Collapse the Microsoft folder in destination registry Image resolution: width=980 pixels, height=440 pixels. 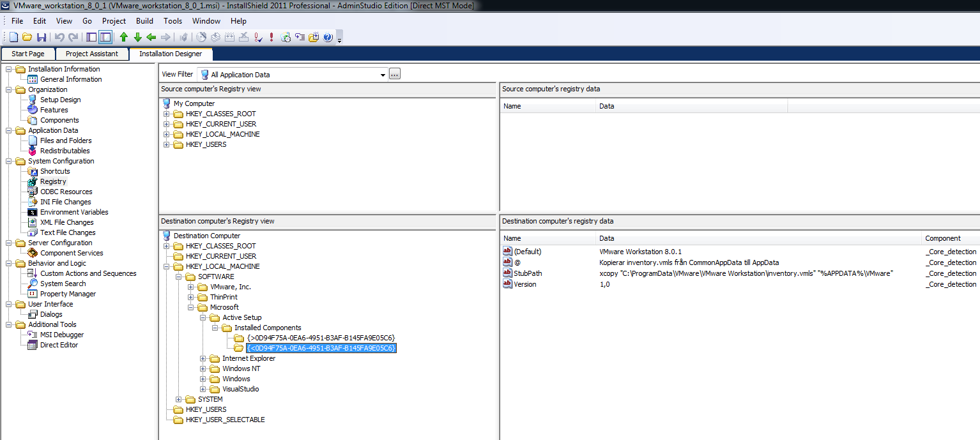coord(190,307)
